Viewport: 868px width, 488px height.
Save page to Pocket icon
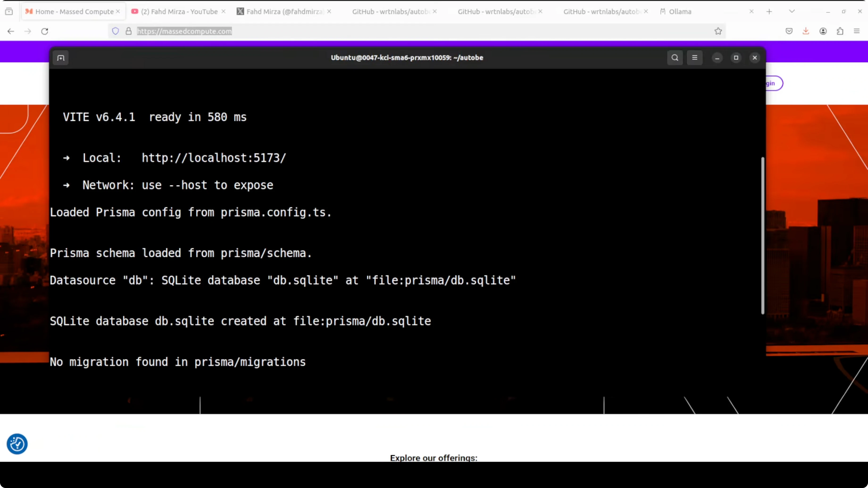pos(789,31)
